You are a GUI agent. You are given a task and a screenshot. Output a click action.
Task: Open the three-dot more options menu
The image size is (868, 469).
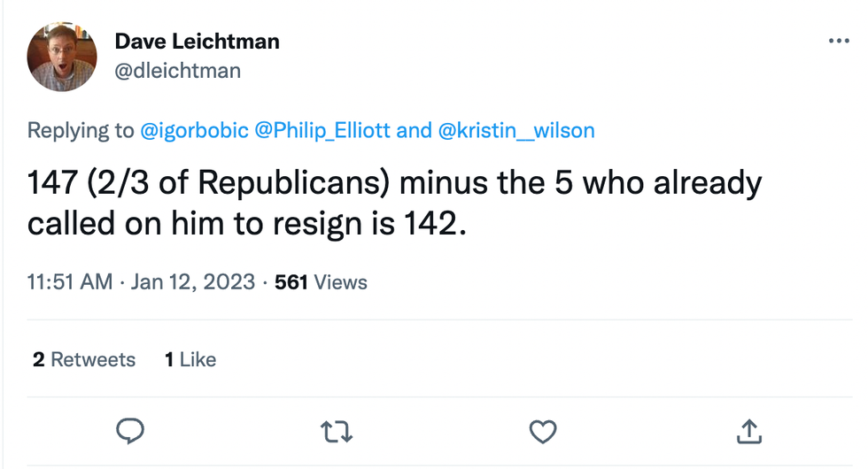click(x=837, y=42)
